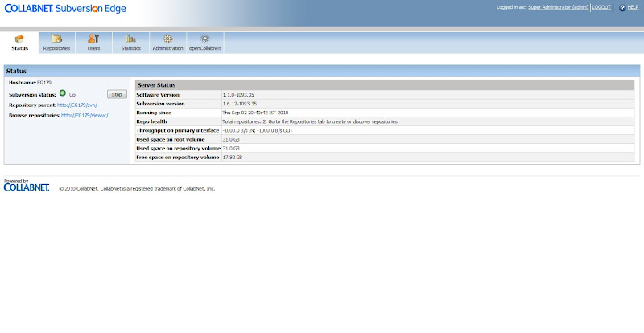Screen dimensions: 644x333
Task: Open the openCollabNet tab label
Action: point(205,48)
